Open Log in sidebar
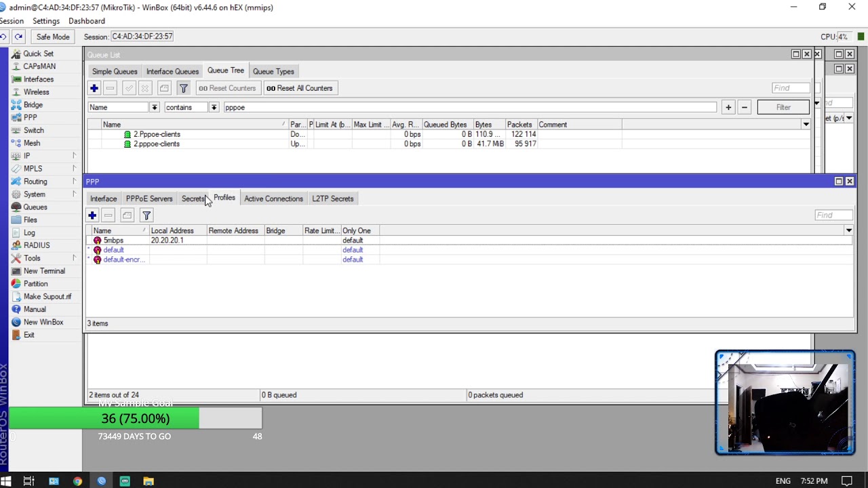 point(29,233)
